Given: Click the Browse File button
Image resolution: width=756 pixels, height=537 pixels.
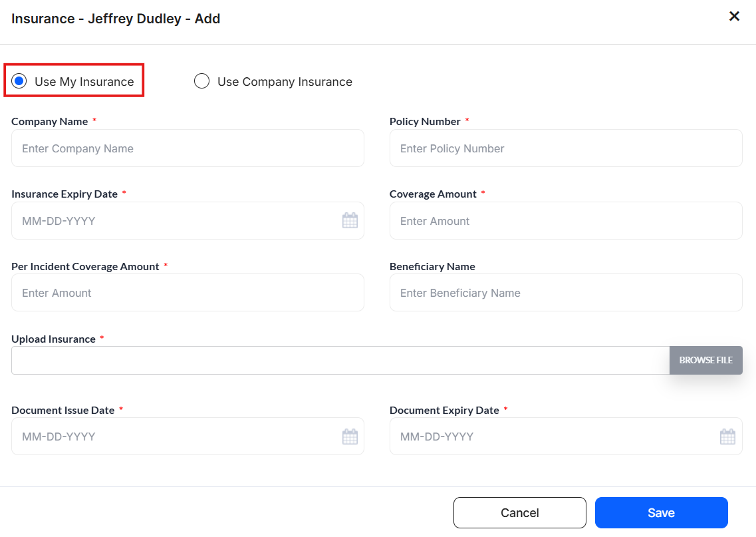Looking at the screenshot, I should [x=706, y=361].
